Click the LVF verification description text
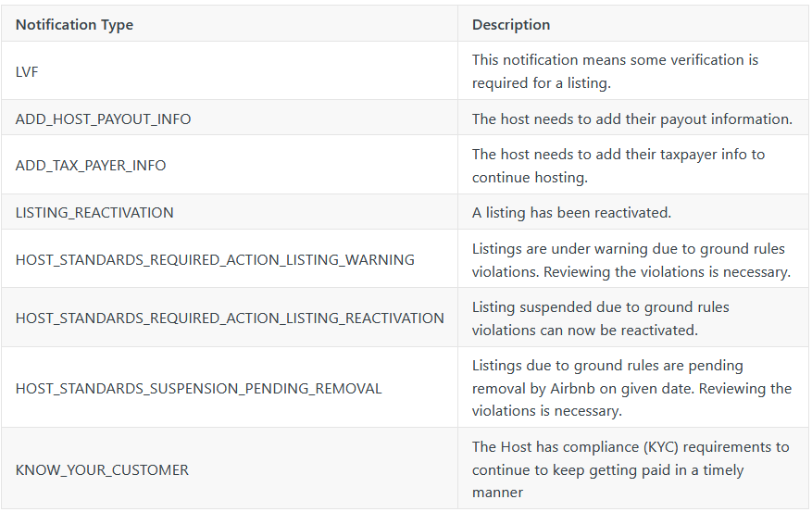 coord(615,71)
